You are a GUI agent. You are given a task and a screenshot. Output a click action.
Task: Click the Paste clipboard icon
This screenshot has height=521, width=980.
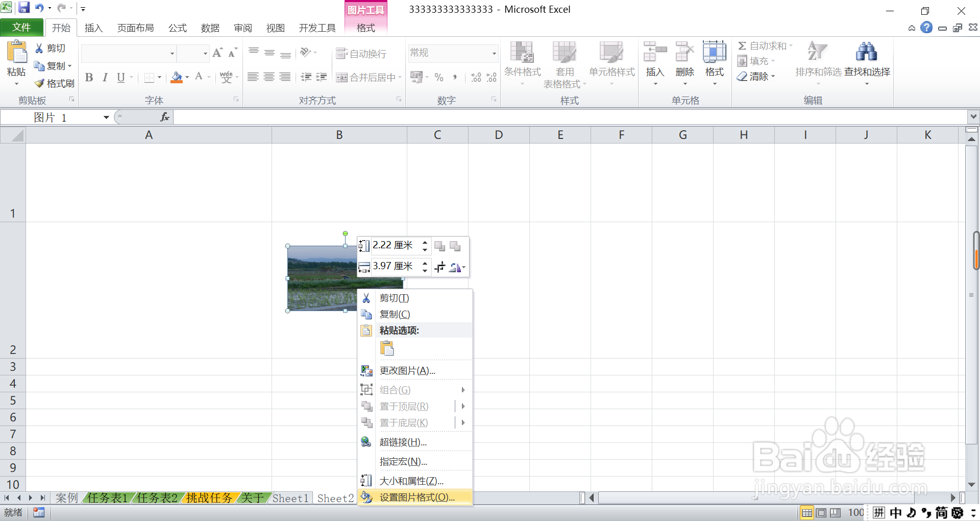tap(16, 53)
